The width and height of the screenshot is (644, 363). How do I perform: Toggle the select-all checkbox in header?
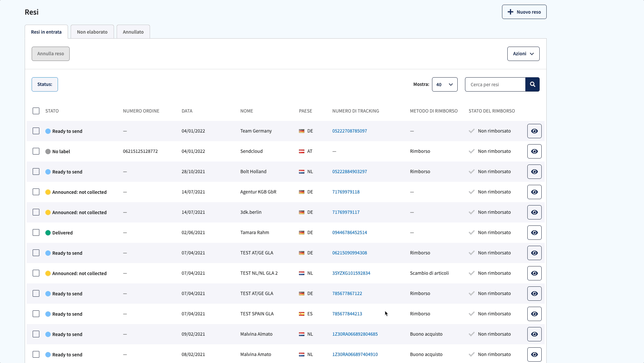tap(36, 111)
